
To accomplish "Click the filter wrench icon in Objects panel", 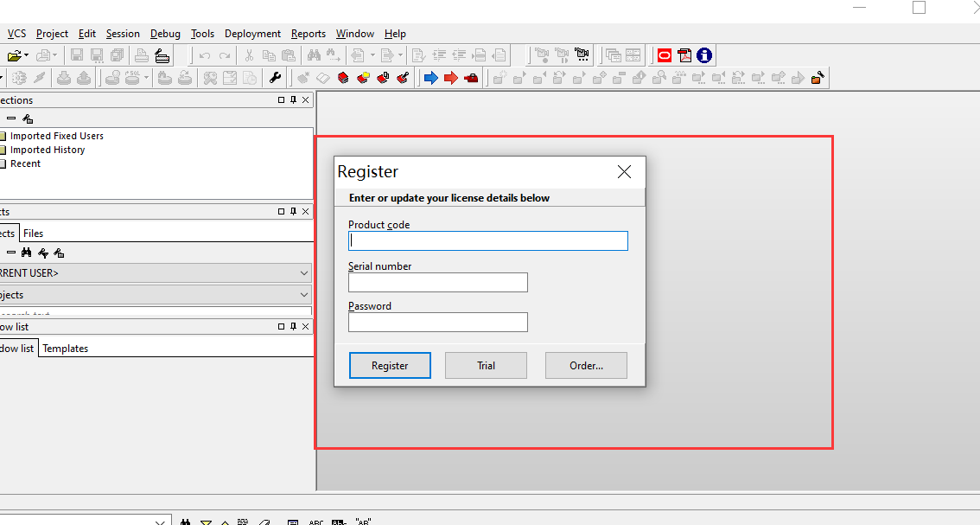I will pyautogui.click(x=43, y=253).
